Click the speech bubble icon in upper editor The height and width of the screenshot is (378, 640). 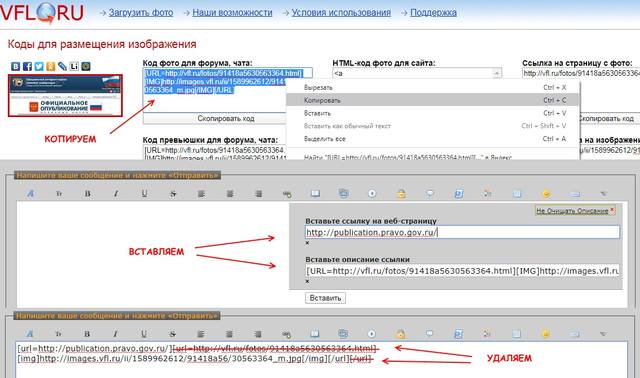430,193
